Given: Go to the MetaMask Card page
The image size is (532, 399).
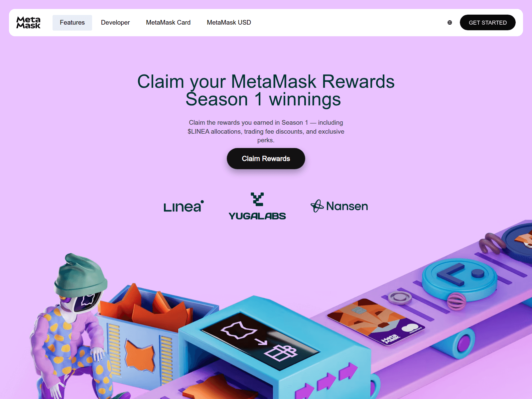Looking at the screenshot, I should pyautogui.click(x=168, y=23).
